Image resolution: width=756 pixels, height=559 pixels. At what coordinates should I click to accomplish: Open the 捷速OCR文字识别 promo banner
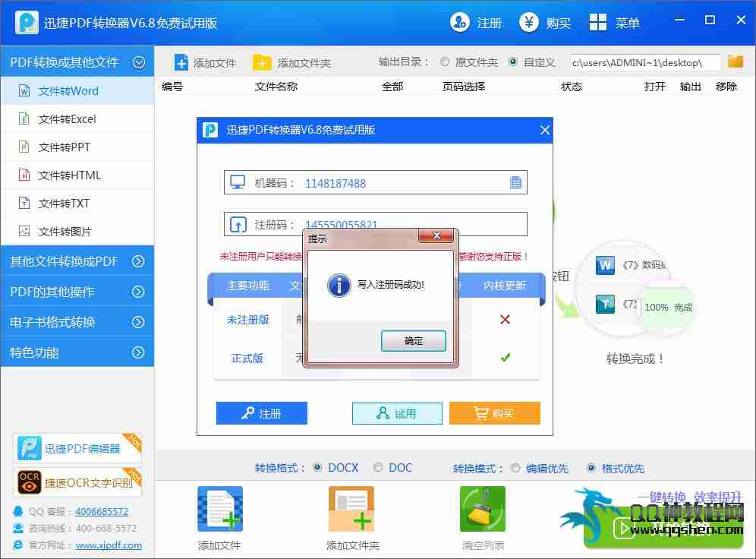click(77, 482)
